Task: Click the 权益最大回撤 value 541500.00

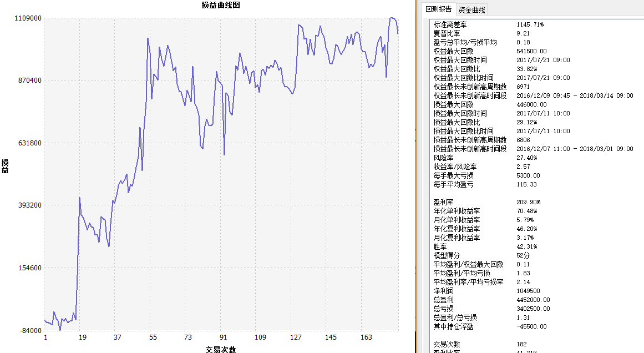Action: 531,51
